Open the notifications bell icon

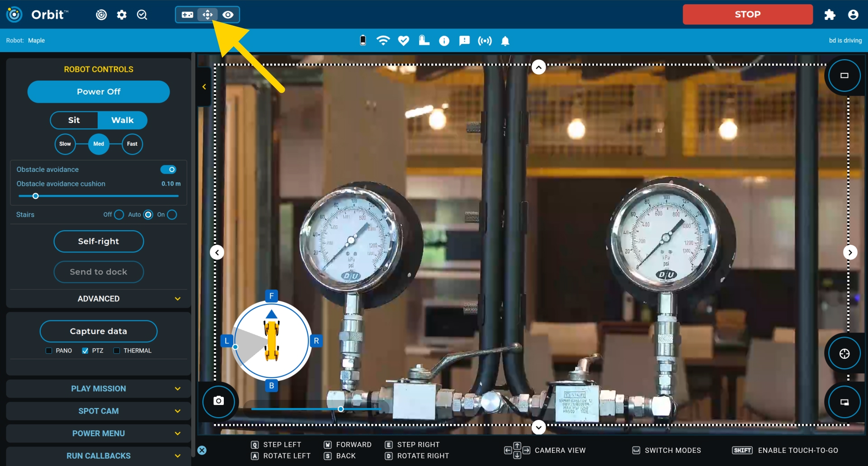pos(505,41)
